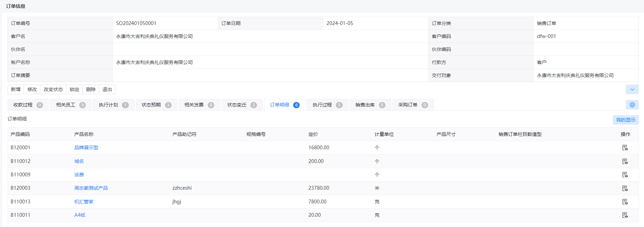This screenshot has height=227, width=644.
Task: Switch to 收款过程 tab
Action: pos(28,105)
